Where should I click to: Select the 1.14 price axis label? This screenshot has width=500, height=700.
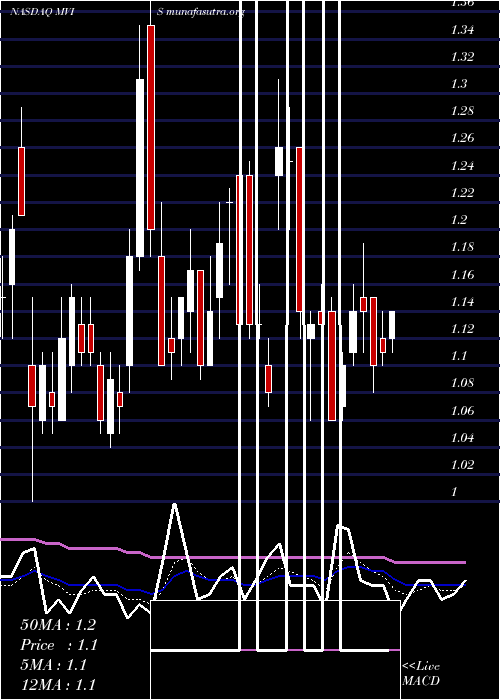(x=462, y=302)
